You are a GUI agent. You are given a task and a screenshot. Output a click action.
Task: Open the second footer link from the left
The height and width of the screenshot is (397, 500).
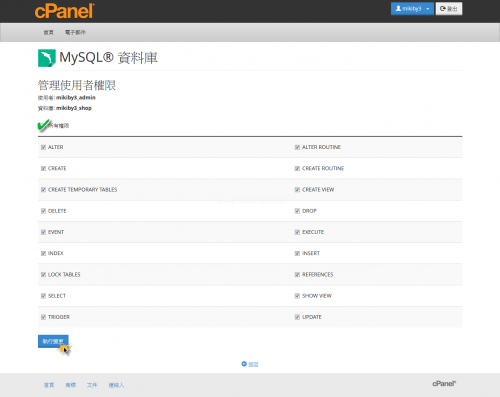[x=71, y=385]
